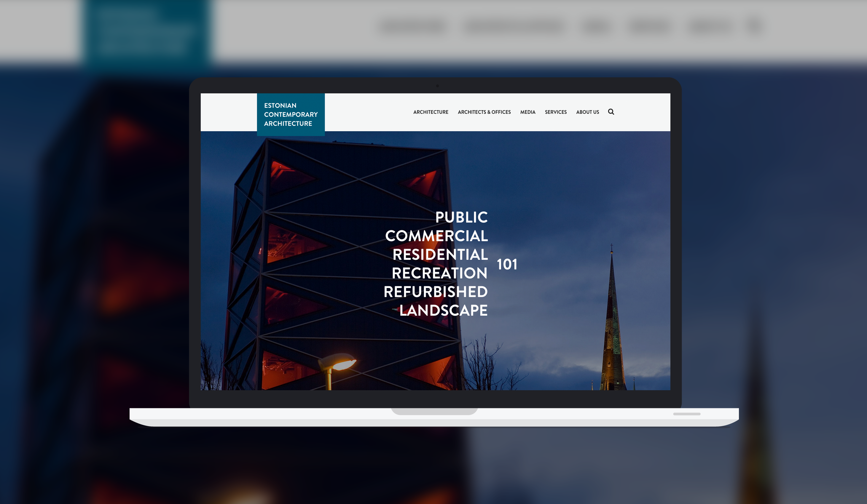The height and width of the screenshot is (504, 867).
Task: Open the Architecture menu item
Action: tap(431, 112)
